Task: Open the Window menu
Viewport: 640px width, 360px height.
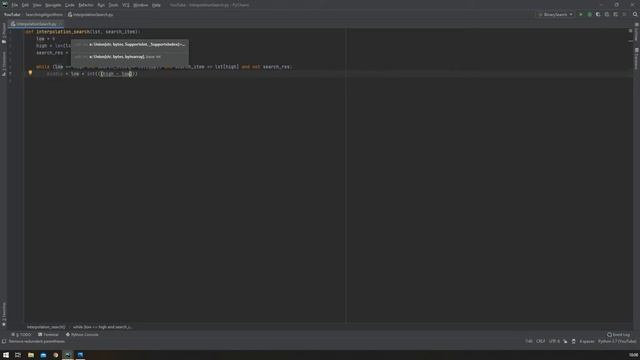Action: (x=141, y=5)
